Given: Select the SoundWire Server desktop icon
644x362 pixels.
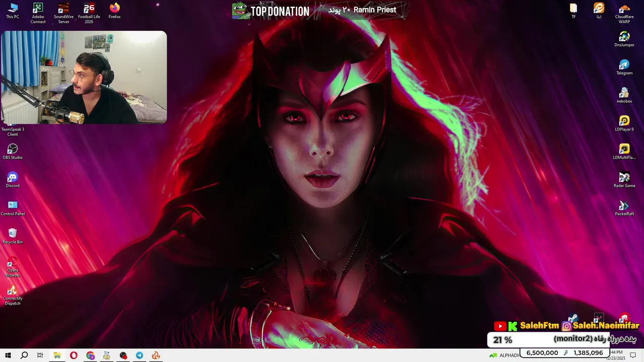Looking at the screenshot, I should (x=63, y=13).
